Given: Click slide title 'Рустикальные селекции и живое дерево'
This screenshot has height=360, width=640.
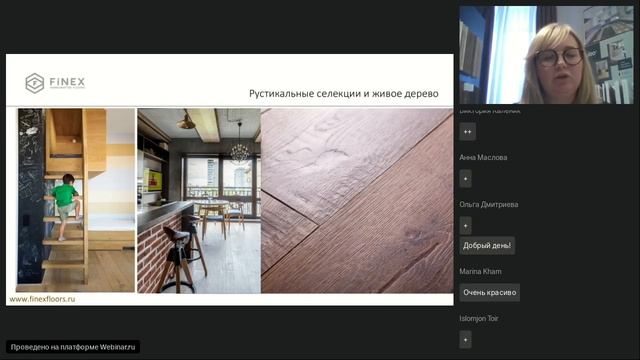Looking at the screenshot, I should [x=344, y=93].
